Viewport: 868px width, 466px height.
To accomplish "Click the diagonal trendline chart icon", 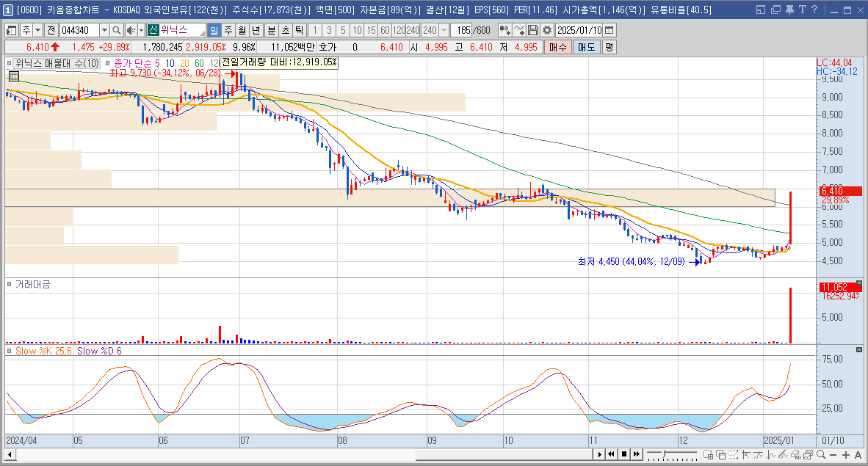I will pyautogui.click(x=783, y=455).
